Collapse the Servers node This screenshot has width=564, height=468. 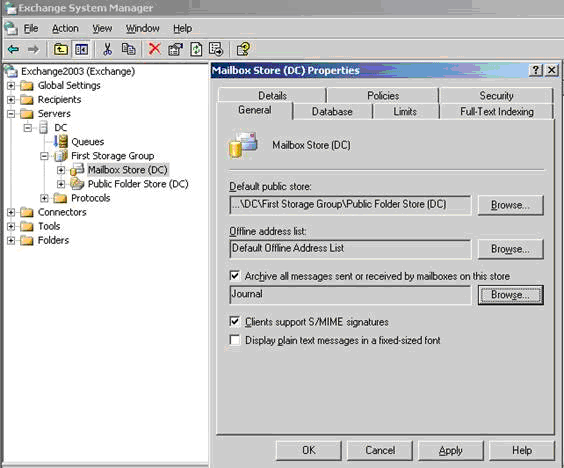click(11, 114)
